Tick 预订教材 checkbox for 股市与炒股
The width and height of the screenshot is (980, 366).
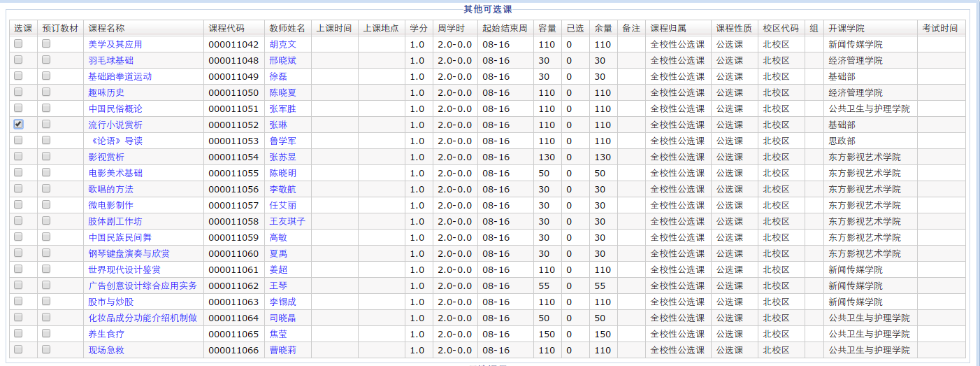tap(46, 301)
